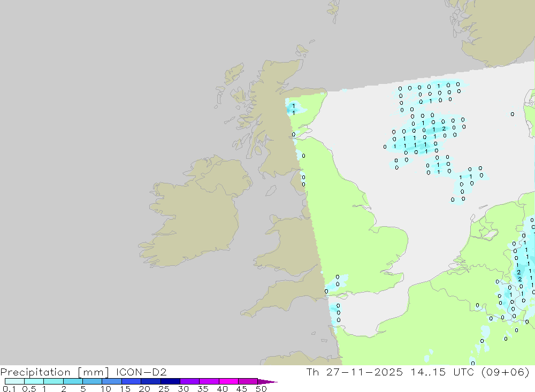Click the magenta 40–45 mm legend swatch
This screenshot has width=535, height=392.
[x=229, y=381]
